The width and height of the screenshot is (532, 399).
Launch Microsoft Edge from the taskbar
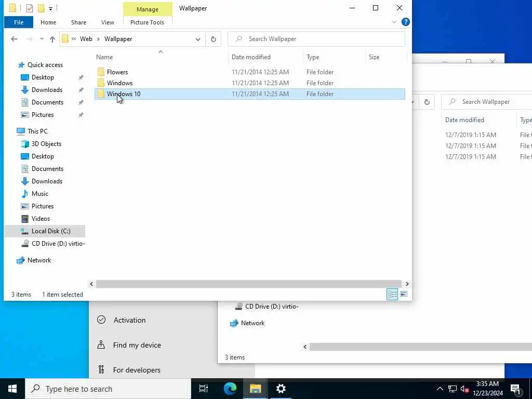point(230,389)
